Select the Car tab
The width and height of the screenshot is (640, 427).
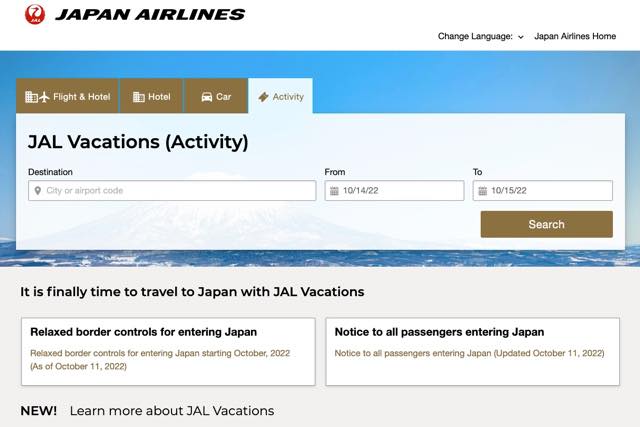216,96
